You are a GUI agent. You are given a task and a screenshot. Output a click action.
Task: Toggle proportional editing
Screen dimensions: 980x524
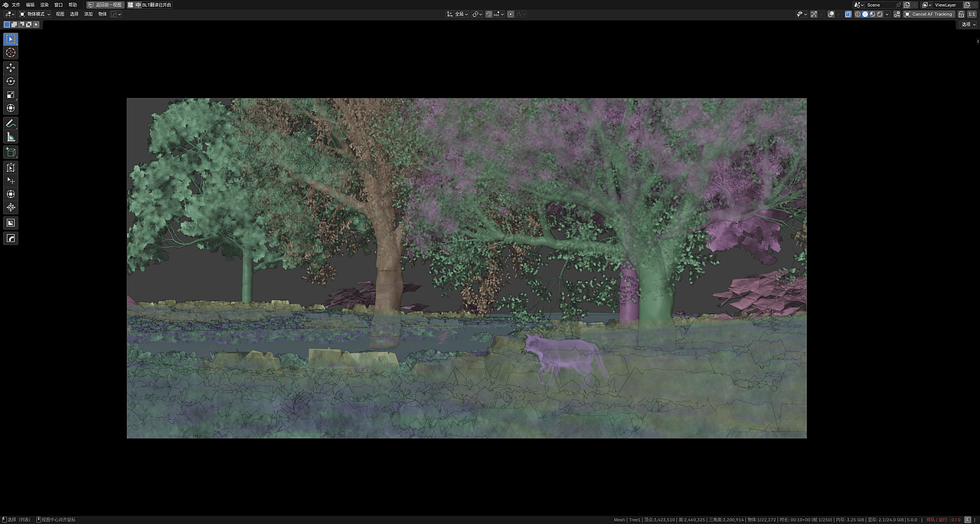coord(511,14)
